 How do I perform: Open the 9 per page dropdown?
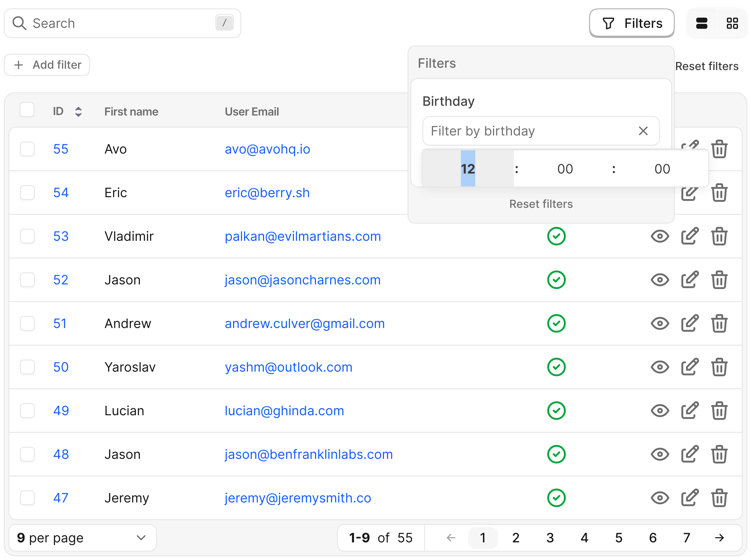82,538
